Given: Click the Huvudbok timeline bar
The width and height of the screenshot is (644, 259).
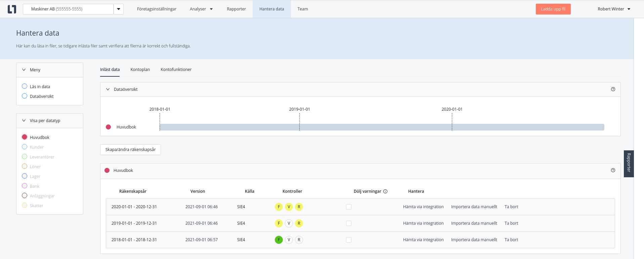Looking at the screenshot, I should pos(382,127).
